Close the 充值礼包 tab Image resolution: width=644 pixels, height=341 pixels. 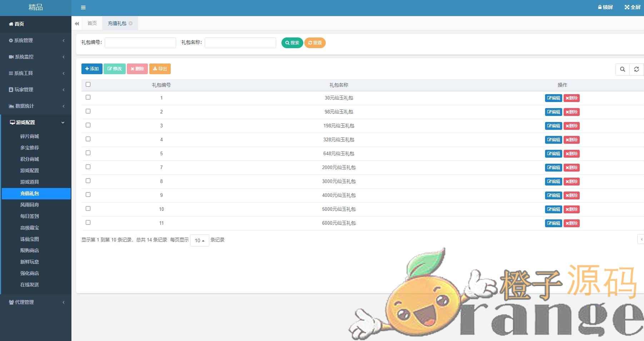coord(131,24)
